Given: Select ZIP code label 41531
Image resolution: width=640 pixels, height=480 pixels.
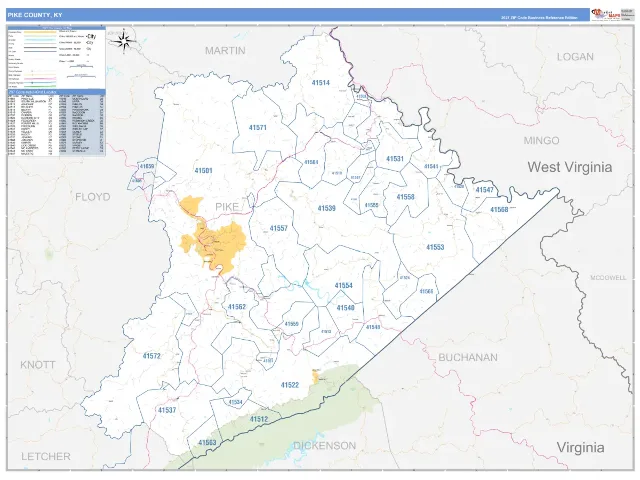Looking at the screenshot, I should 395,159.
